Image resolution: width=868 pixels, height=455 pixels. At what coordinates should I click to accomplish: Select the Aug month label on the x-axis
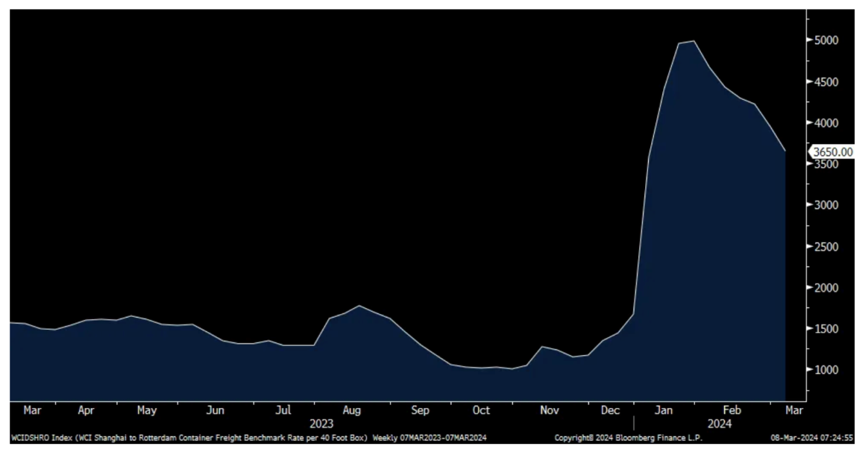[352, 410]
